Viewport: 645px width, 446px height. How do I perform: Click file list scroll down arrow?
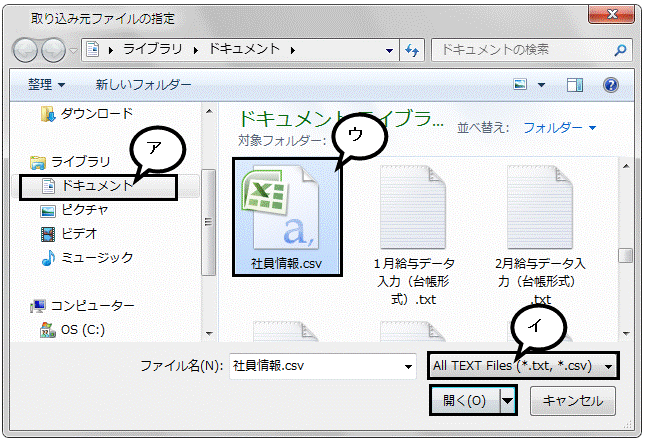coord(626,334)
